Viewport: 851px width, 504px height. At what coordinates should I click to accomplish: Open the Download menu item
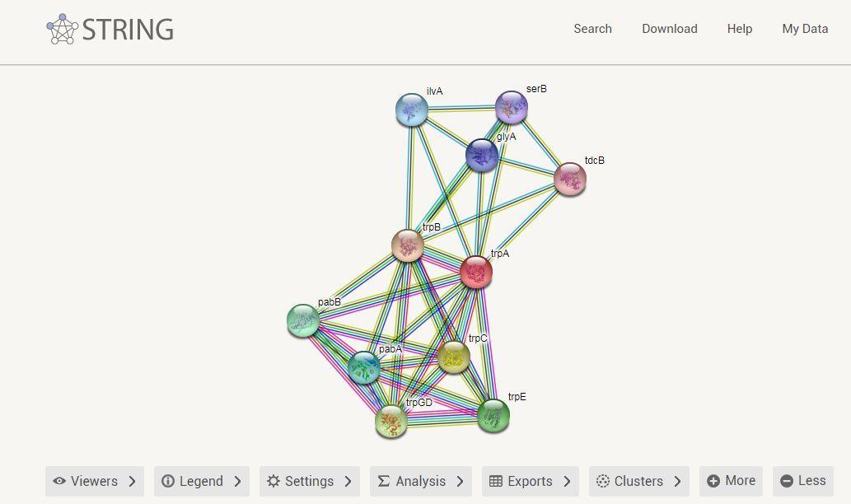(669, 29)
